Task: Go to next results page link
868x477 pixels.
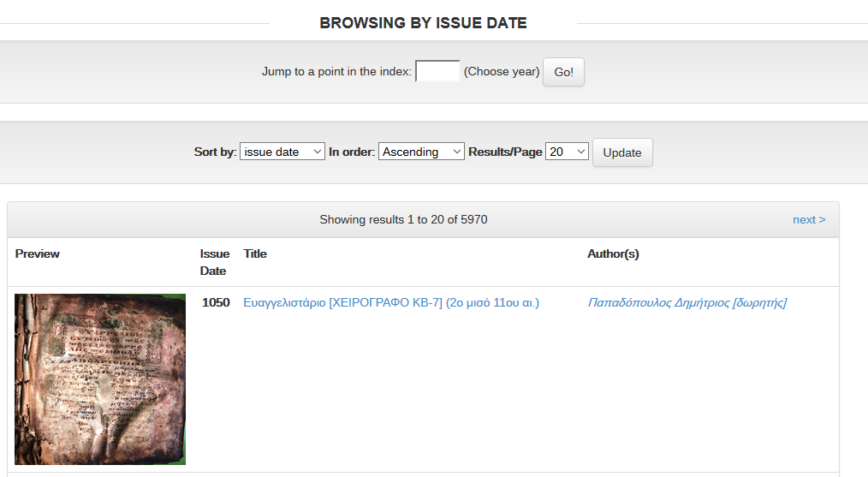Action: [x=808, y=219]
